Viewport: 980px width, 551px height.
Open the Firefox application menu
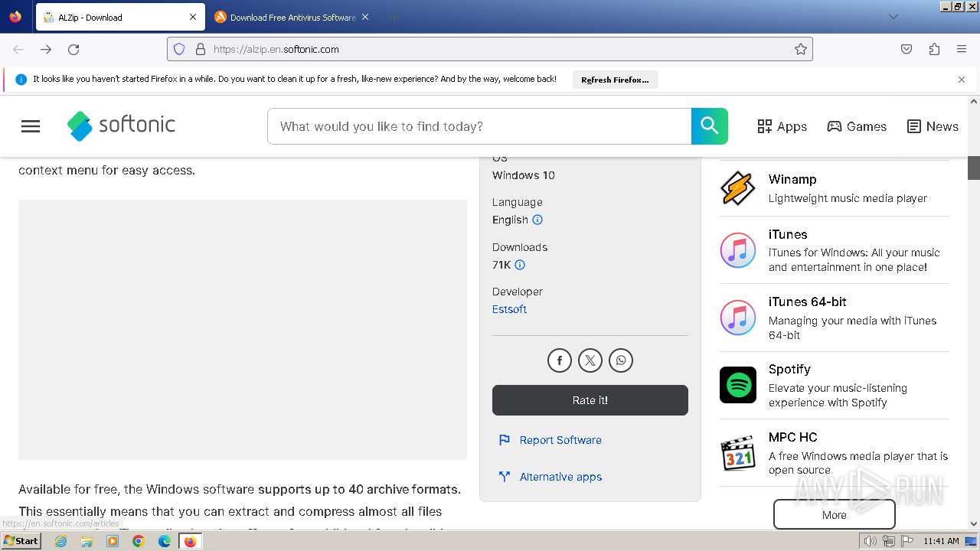pos(962,49)
